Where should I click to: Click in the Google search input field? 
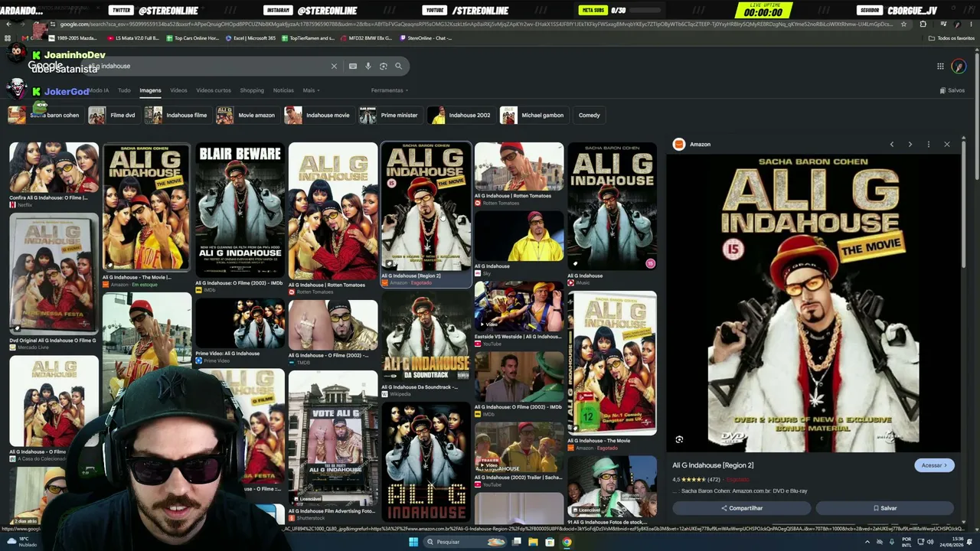click(207, 67)
